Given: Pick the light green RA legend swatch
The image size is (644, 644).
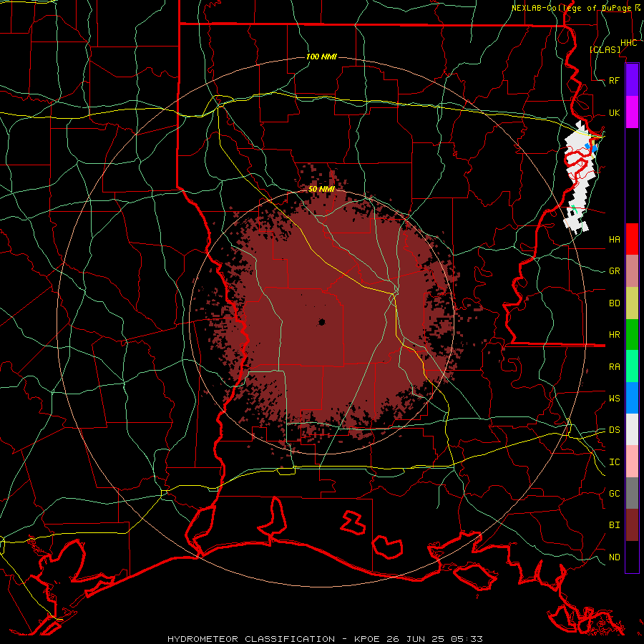Looking at the screenshot, I should [x=632, y=366].
